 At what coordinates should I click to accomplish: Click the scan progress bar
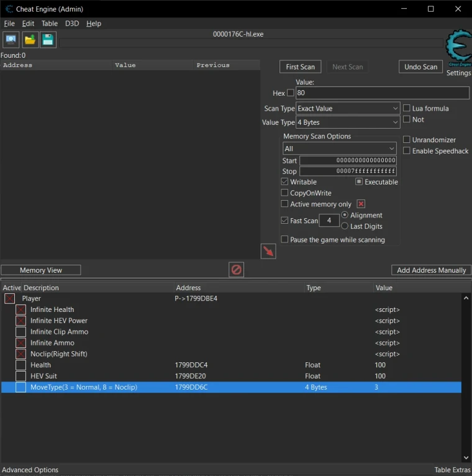click(x=251, y=43)
